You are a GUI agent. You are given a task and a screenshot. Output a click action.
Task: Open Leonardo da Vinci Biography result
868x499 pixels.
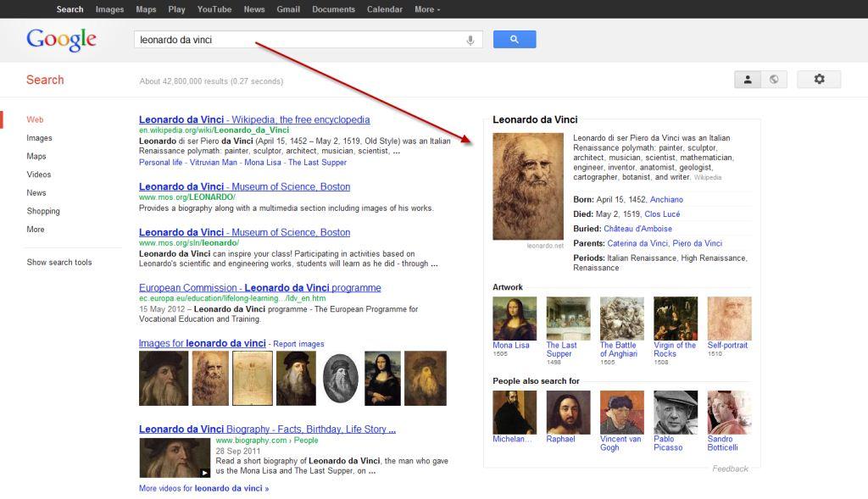(267, 429)
